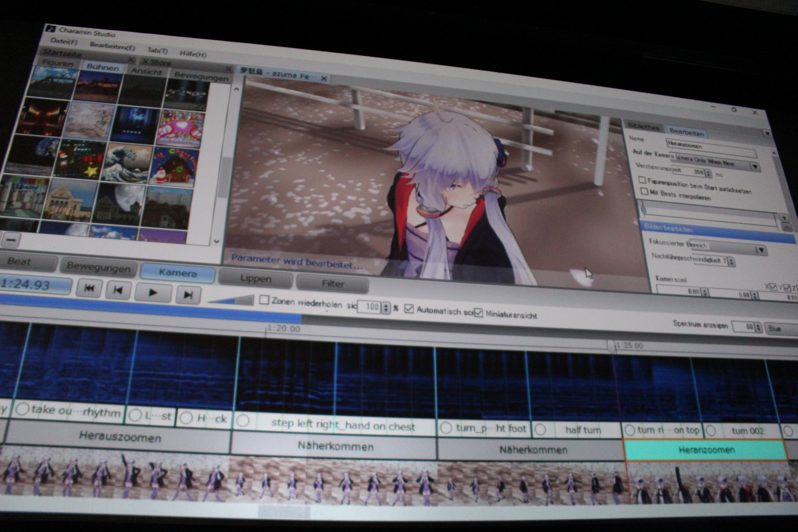Click the triangular playback speed slider
The width and height of the screenshot is (798, 532).
231,300
